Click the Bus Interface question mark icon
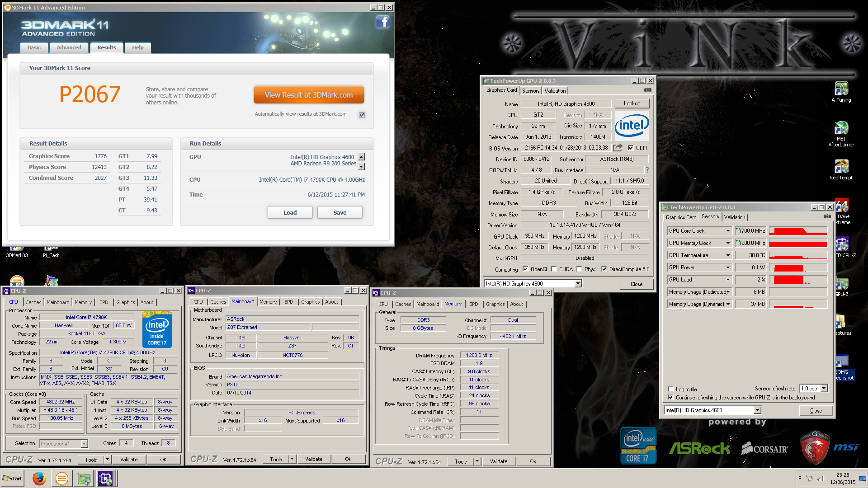The width and height of the screenshot is (868, 488). click(647, 170)
